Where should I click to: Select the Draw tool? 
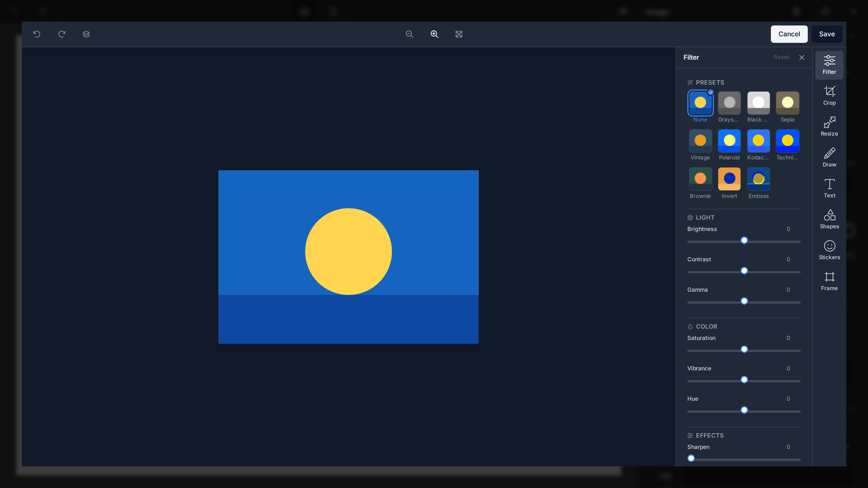[x=829, y=158]
